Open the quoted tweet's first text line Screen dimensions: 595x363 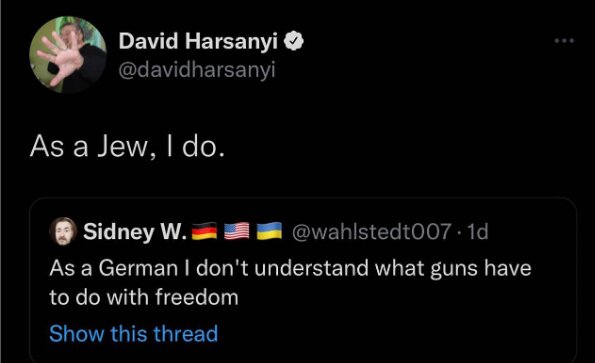(x=290, y=269)
